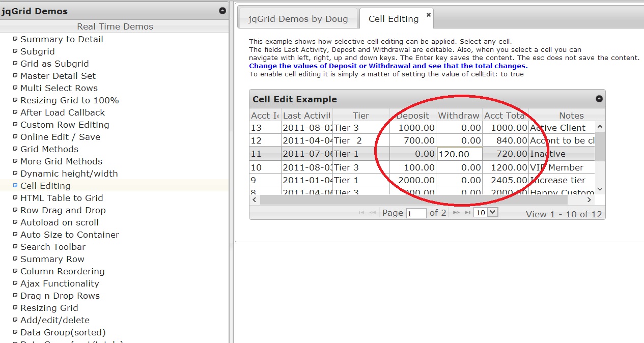Viewport: 644px width, 343px height.
Task: Open Data Group(sorted) demo
Action: click(63, 332)
